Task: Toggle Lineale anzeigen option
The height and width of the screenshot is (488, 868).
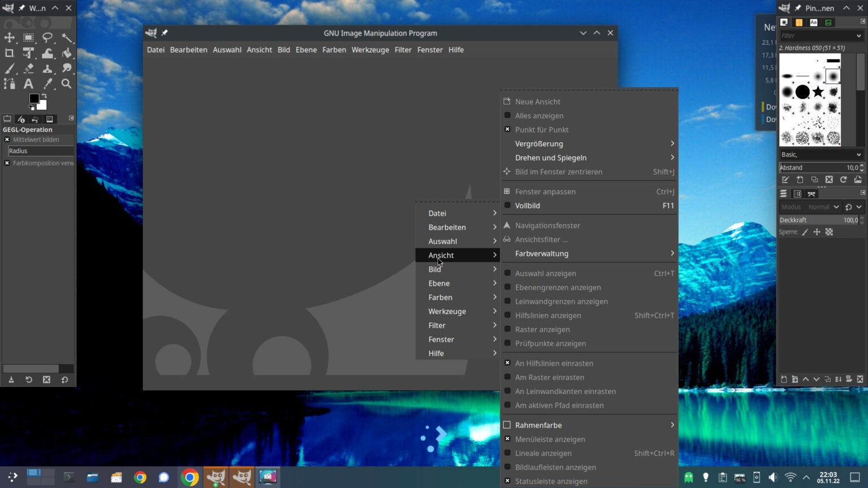Action: tap(589, 453)
